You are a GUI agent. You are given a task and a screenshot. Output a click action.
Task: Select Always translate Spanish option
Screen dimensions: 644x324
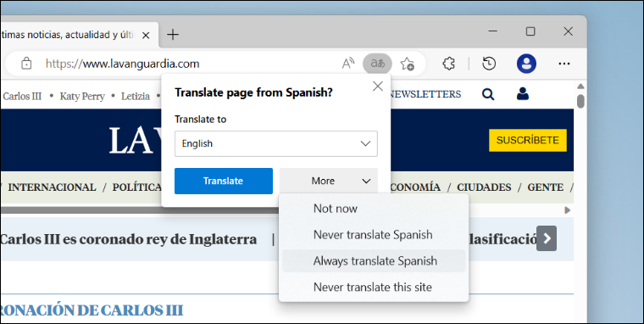374,261
